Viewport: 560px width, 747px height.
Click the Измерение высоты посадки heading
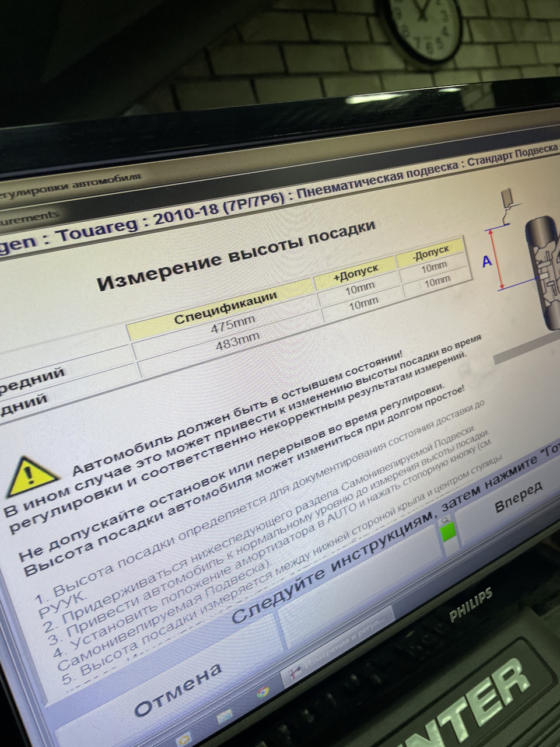236,254
